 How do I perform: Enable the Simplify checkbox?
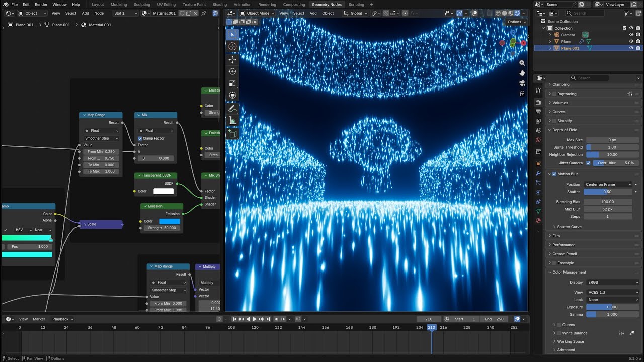click(554, 121)
